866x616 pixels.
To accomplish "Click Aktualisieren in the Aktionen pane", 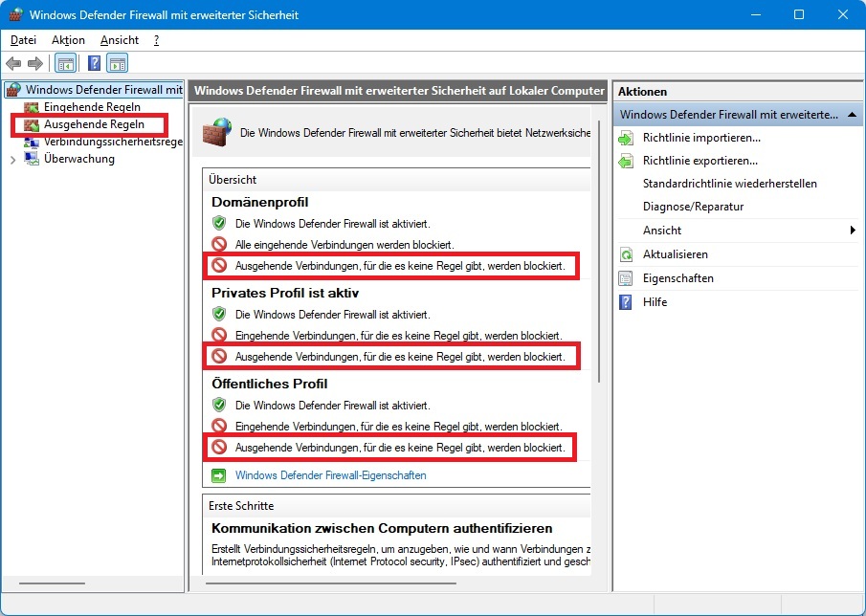I will tap(675, 254).
